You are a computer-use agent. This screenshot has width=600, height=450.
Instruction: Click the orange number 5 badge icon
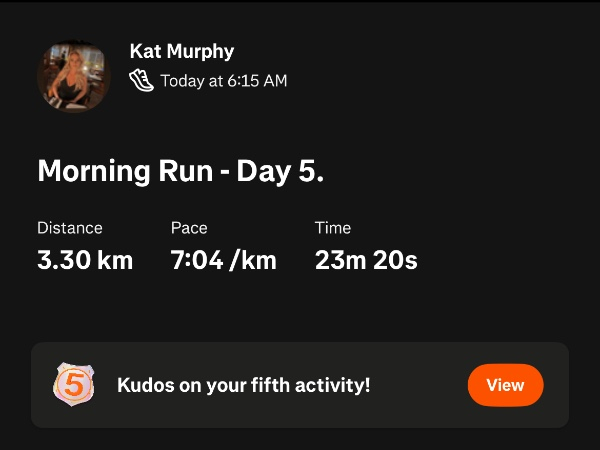(75, 384)
